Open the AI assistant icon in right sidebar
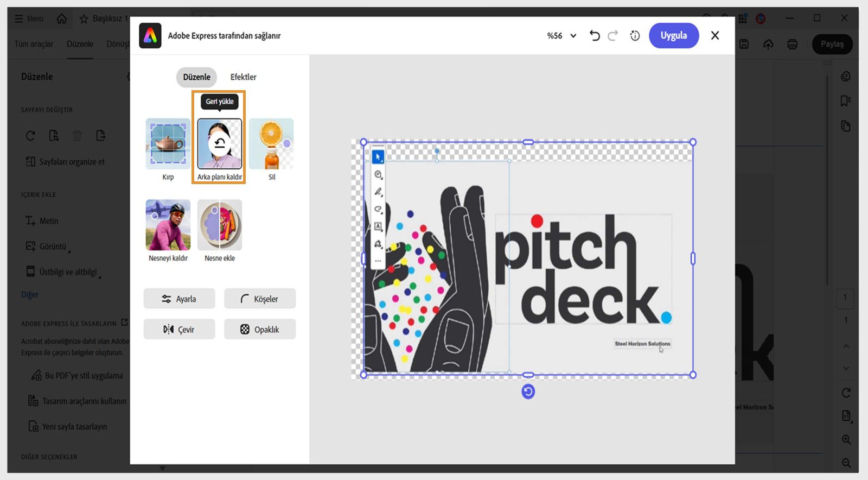The height and width of the screenshot is (480, 868). (x=846, y=77)
